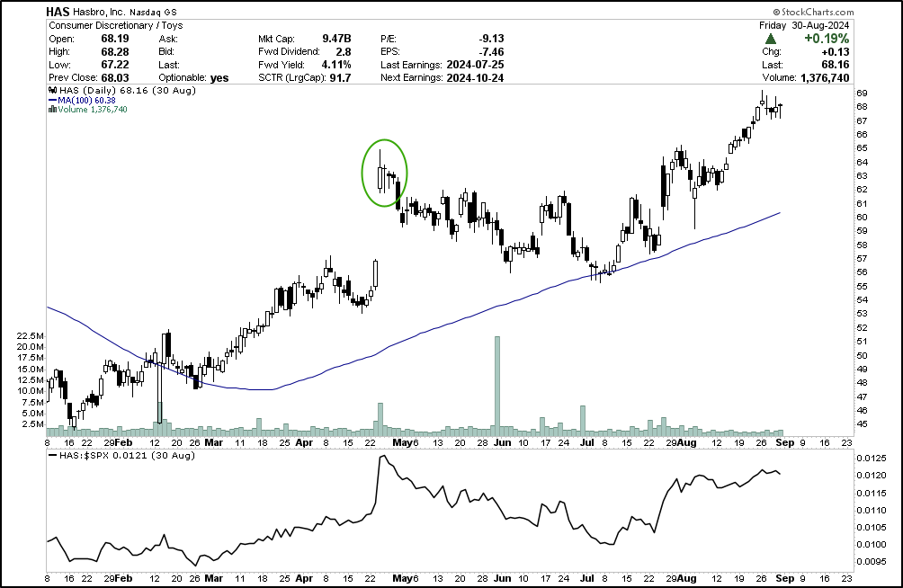Click the Fwd Dividend value 2.8
903x588 pixels.
click(x=344, y=52)
